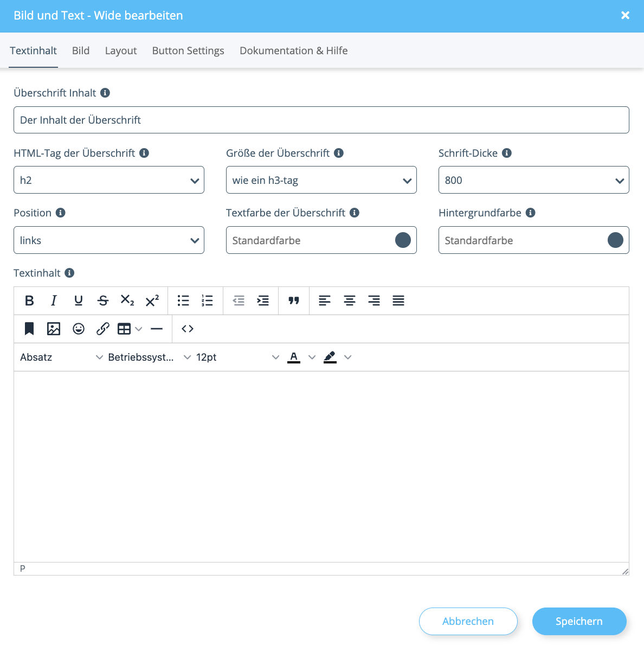This screenshot has height=652, width=644.
Task: Insert an anchor bookmark
Action: tap(29, 329)
